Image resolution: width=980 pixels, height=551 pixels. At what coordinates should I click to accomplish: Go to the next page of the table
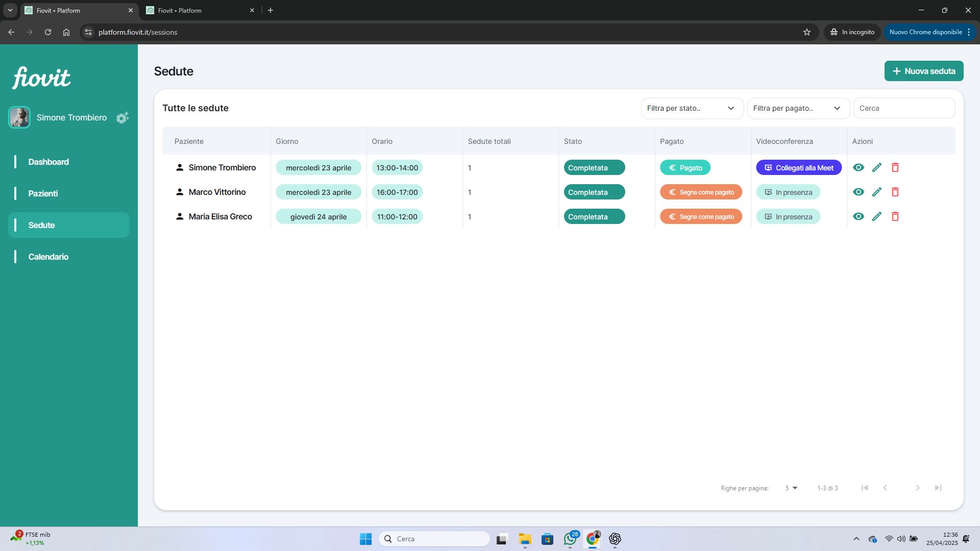point(917,488)
